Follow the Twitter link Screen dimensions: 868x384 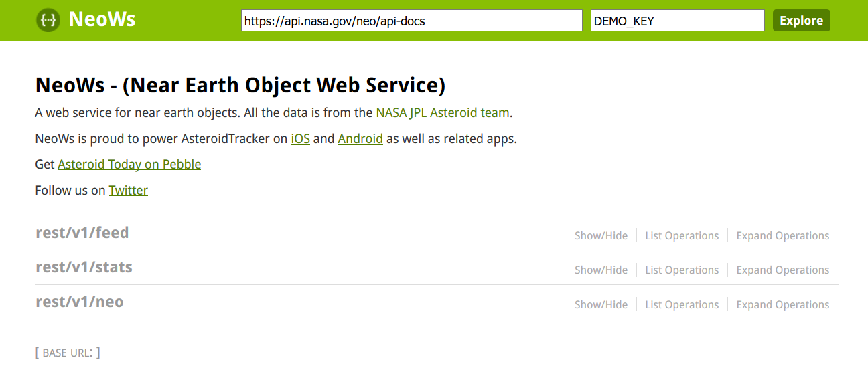[x=129, y=190]
